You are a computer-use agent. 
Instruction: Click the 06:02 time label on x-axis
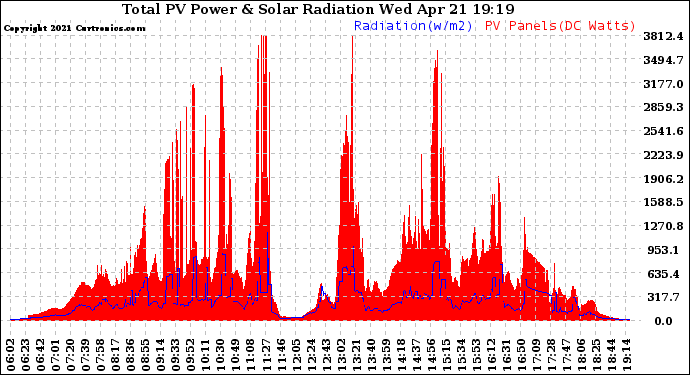[x=11, y=354]
